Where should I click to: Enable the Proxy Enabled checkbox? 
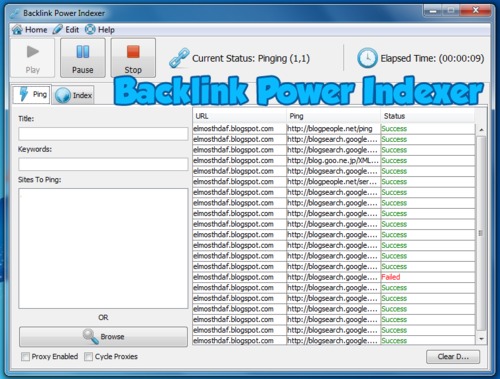(25, 357)
